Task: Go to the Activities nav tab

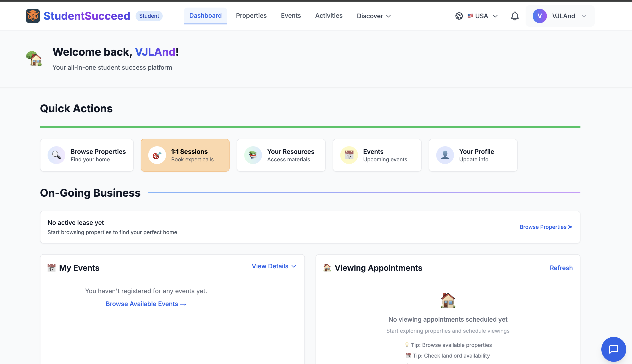Action: pos(329,16)
